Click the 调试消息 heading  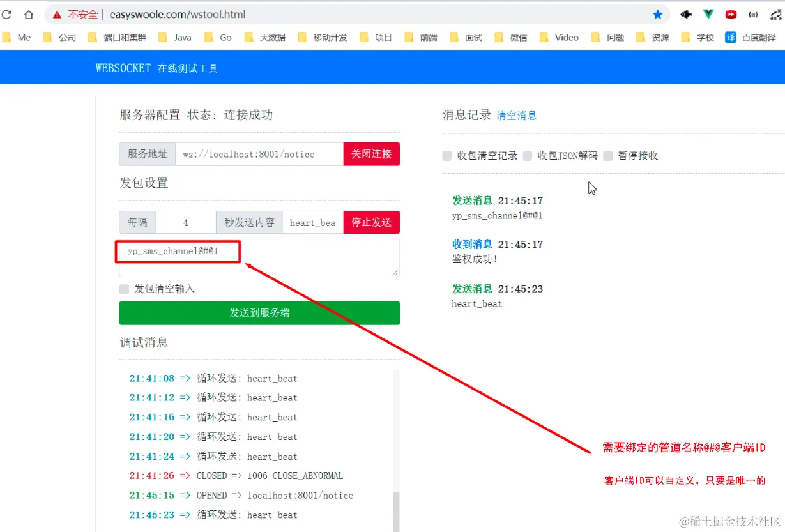pos(144,342)
